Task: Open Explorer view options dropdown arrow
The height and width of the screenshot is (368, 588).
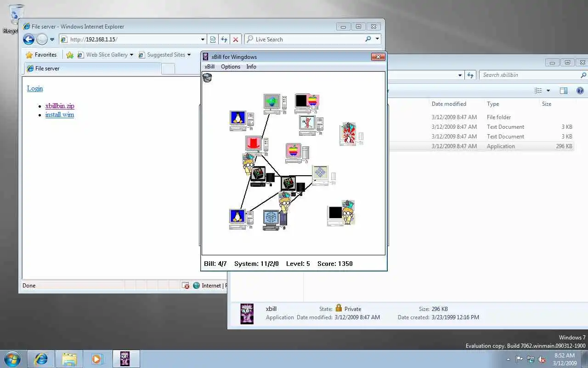Action: pyautogui.click(x=548, y=91)
